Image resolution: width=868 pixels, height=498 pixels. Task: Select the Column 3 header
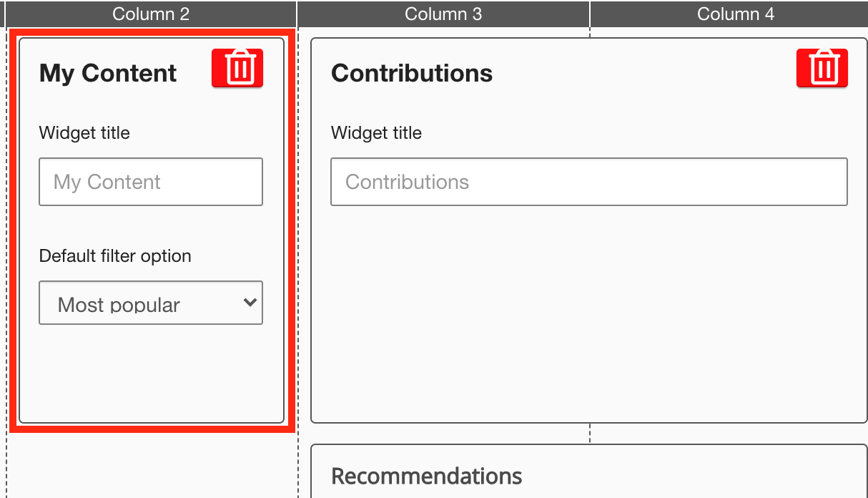[x=443, y=14]
